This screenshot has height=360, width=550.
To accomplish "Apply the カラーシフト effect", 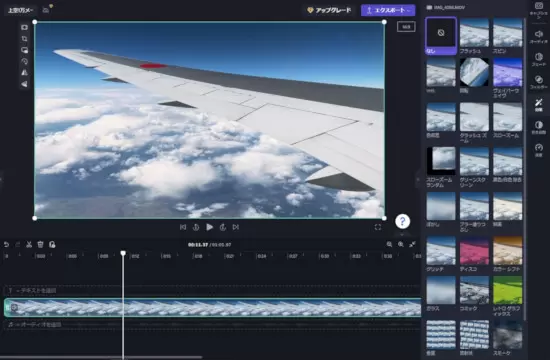I will pyautogui.click(x=508, y=254).
